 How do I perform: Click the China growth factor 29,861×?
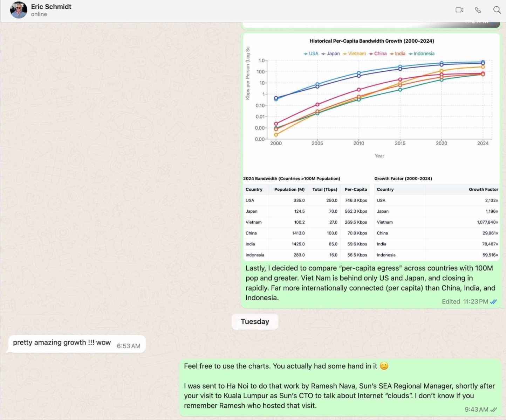click(490, 233)
